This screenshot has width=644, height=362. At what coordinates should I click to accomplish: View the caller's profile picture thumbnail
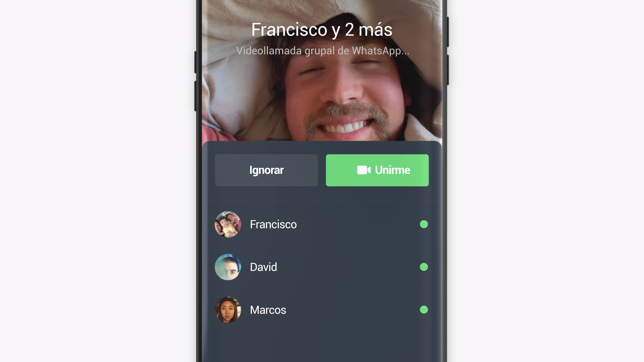pos(228,224)
